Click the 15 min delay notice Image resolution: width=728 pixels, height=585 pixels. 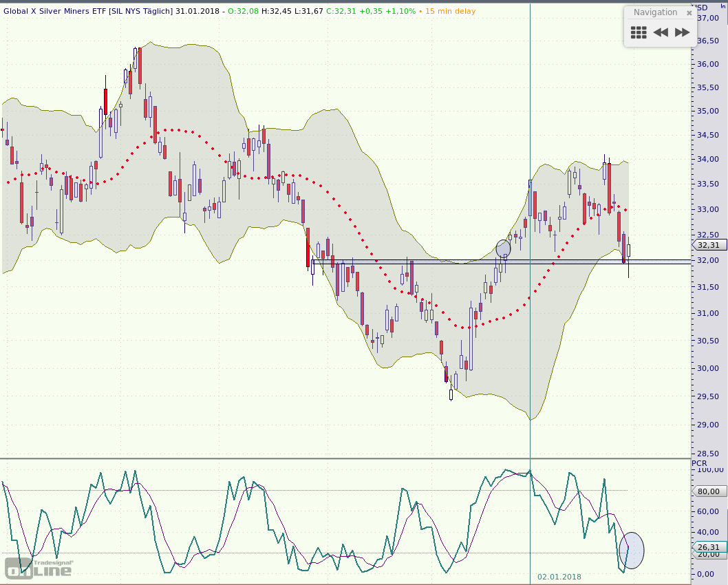pos(451,11)
